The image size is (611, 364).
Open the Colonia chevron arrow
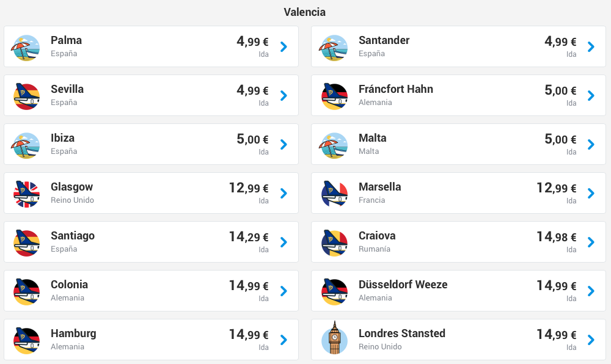pyautogui.click(x=284, y=291)
